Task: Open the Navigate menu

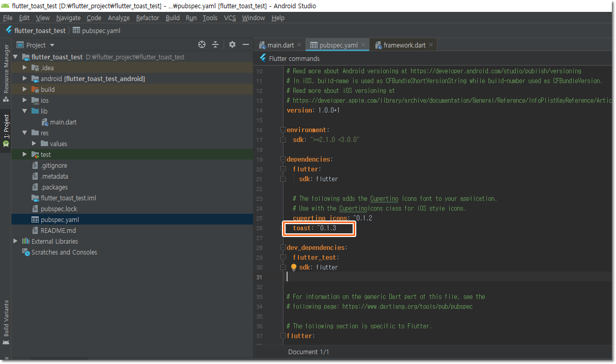Action: click(x=68, y=18)
